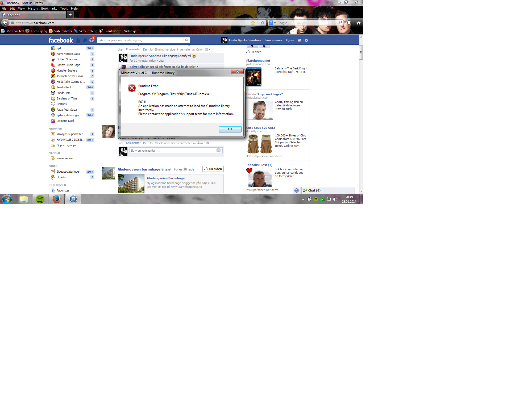
Task: Open the Chat (6) bar
Action: click(x=328, y=190)
